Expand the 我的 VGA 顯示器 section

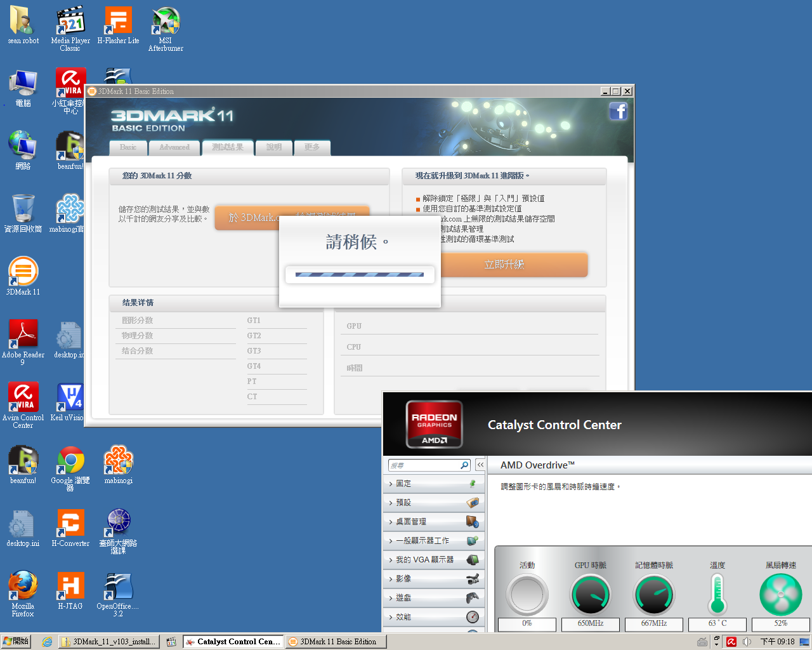pyautogui.click(x=433, y=560)
